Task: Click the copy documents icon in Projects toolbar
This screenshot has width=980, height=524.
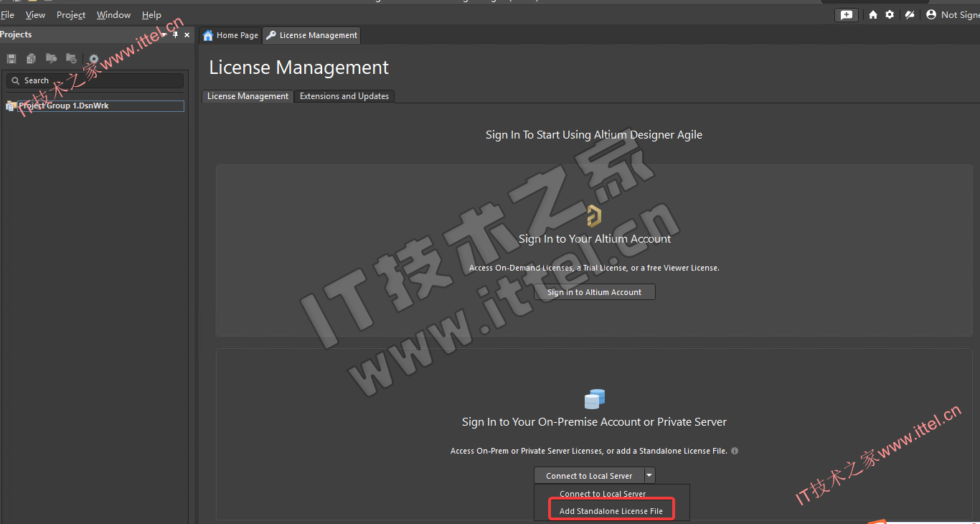Action: 31,59
